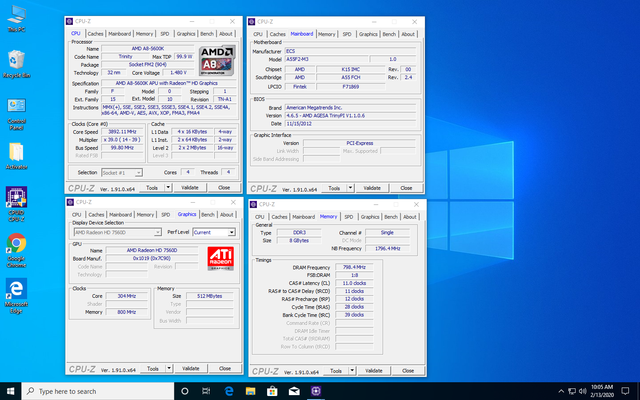
Task: Open Tools dropdown arrow in Memory window
Action: pyautogui.click(x=352, y=371)
